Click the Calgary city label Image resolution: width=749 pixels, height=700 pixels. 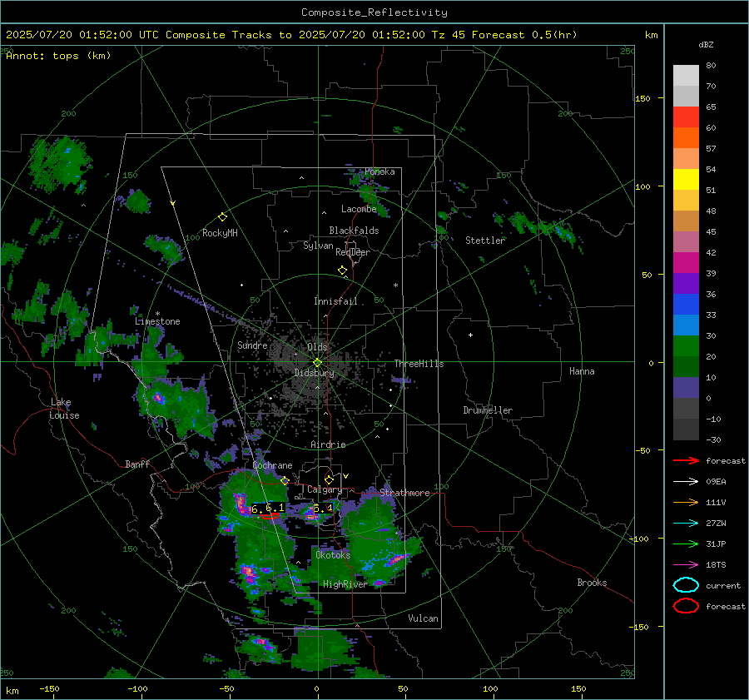tap(325, 489)
